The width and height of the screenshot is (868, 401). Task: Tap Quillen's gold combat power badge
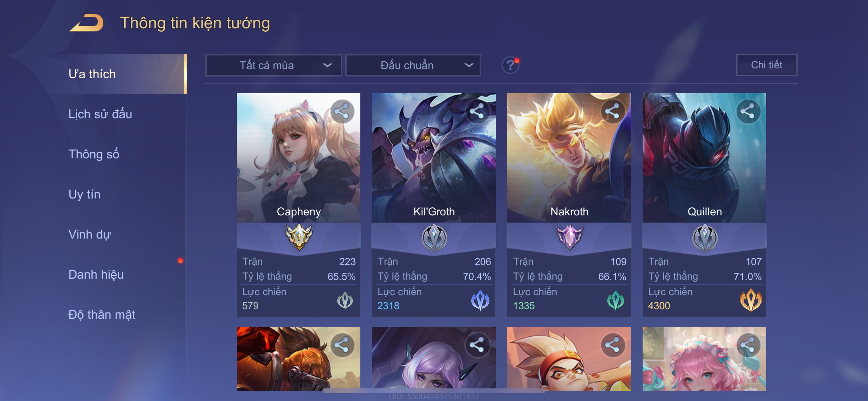[x=750, y=300]
